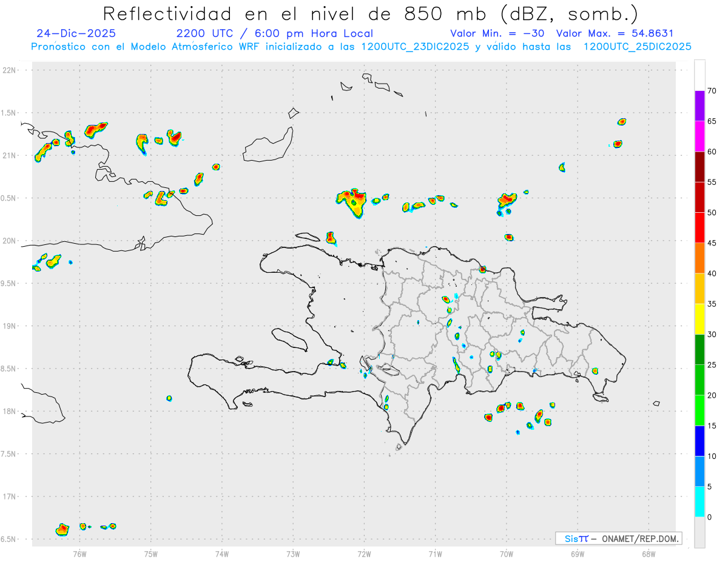Click the '76W' longitude label
Viewport: 728px width, 562px height.
[79, 554]
